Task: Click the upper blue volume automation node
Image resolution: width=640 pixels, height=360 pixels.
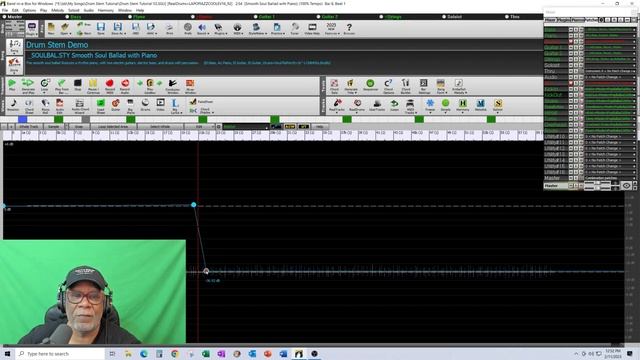Action: (x=193, y=204)
